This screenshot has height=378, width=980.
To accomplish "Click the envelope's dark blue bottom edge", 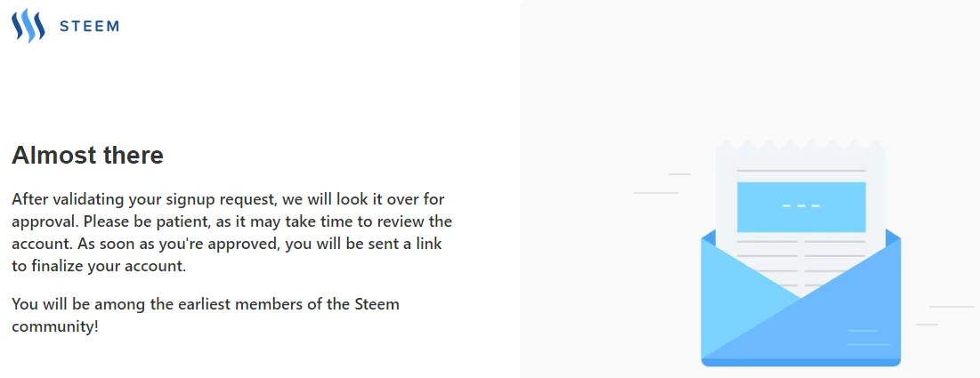I will tap(800, 362).
